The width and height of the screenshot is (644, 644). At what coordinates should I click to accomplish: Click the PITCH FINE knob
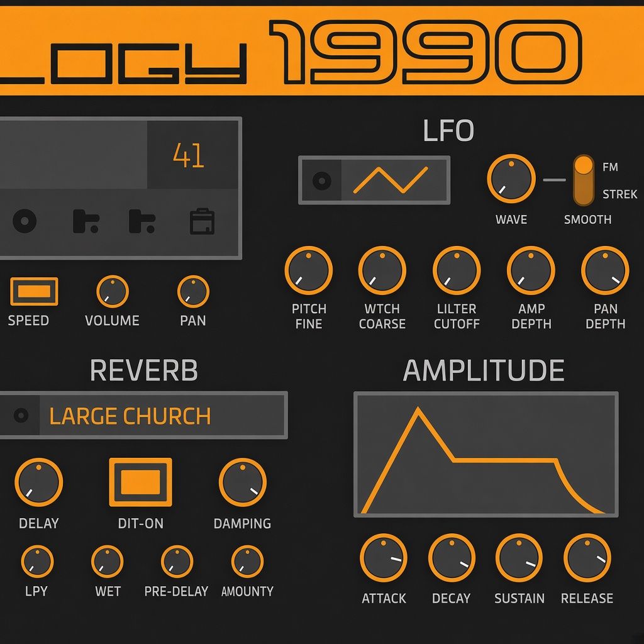tap(308, 270)
